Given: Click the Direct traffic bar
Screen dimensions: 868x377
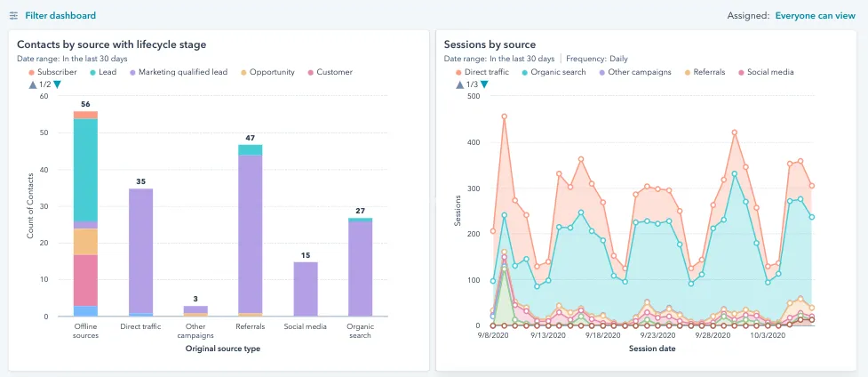Looking at the screenshot, I should point(140,253).
